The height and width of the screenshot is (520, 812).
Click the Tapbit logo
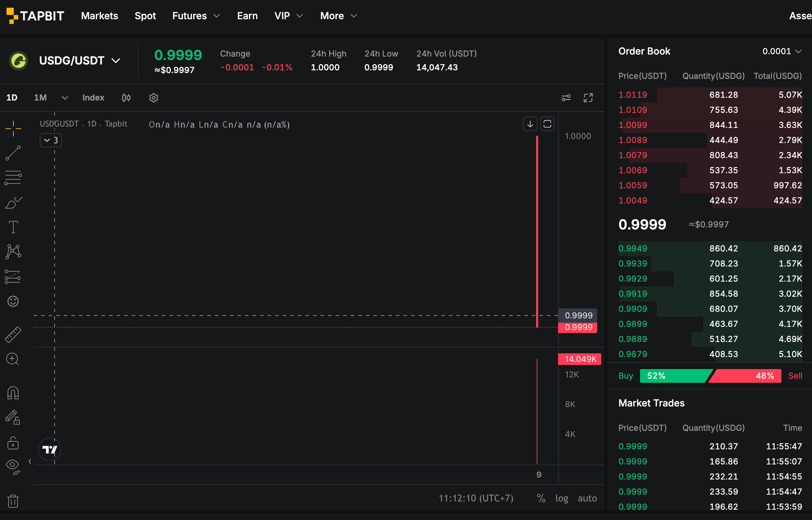tap(35, 16)
